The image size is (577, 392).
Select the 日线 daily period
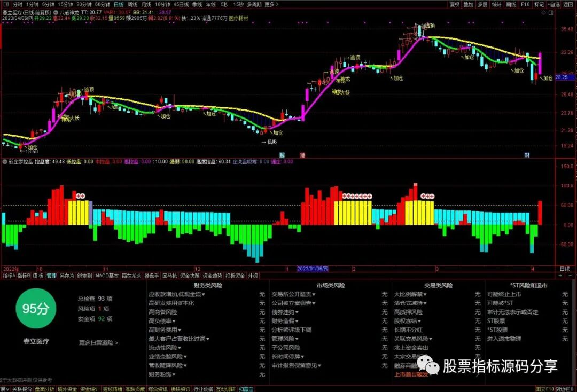pos(119,4)
